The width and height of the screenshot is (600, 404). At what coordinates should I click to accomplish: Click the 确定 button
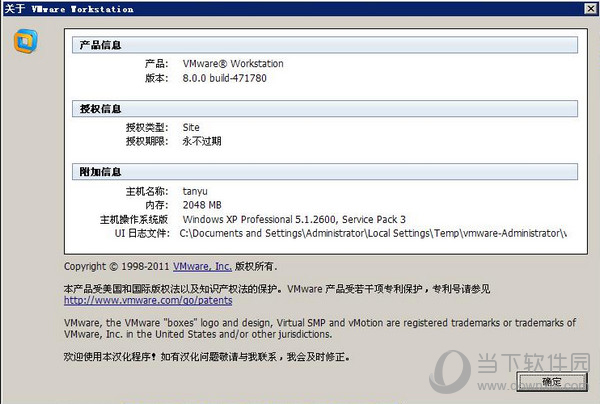pyautogui.click(x=552, y=381)
